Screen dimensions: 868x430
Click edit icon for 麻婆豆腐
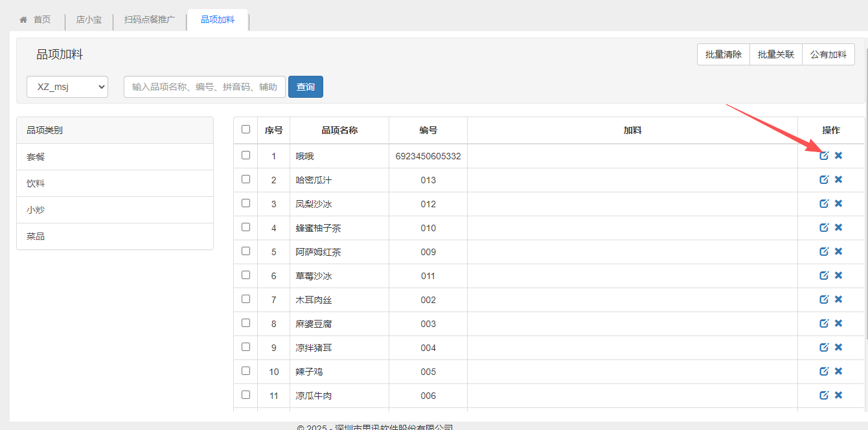point(824,323)
